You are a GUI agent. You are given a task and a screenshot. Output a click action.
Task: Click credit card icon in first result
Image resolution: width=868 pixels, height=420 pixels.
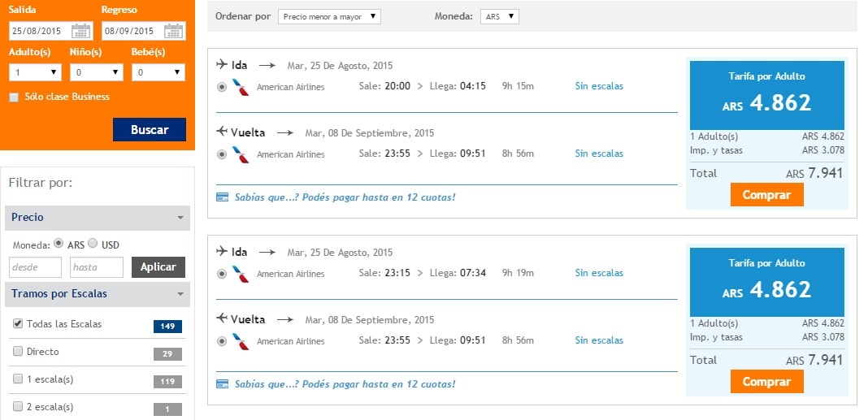[x=222, y=197]
